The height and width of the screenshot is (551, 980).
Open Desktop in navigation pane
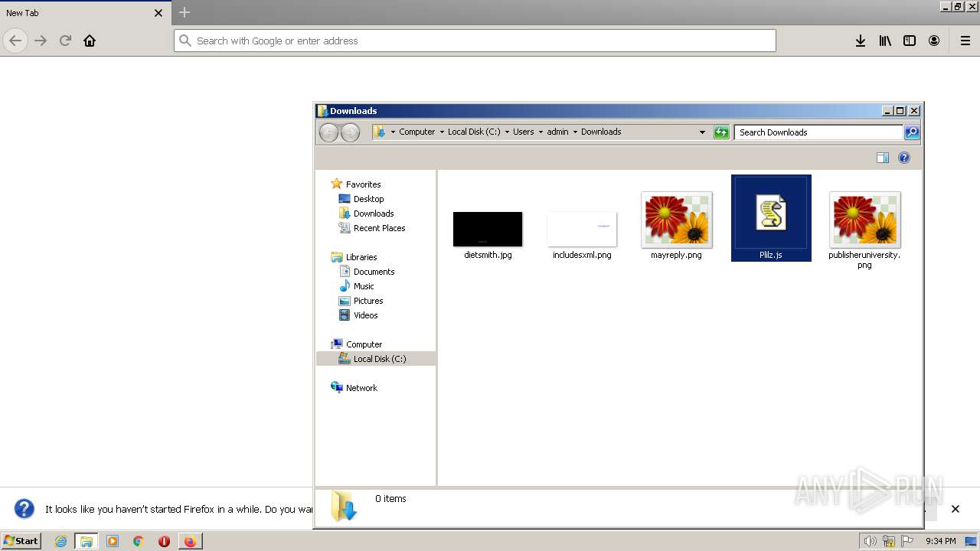click(368, 199)
